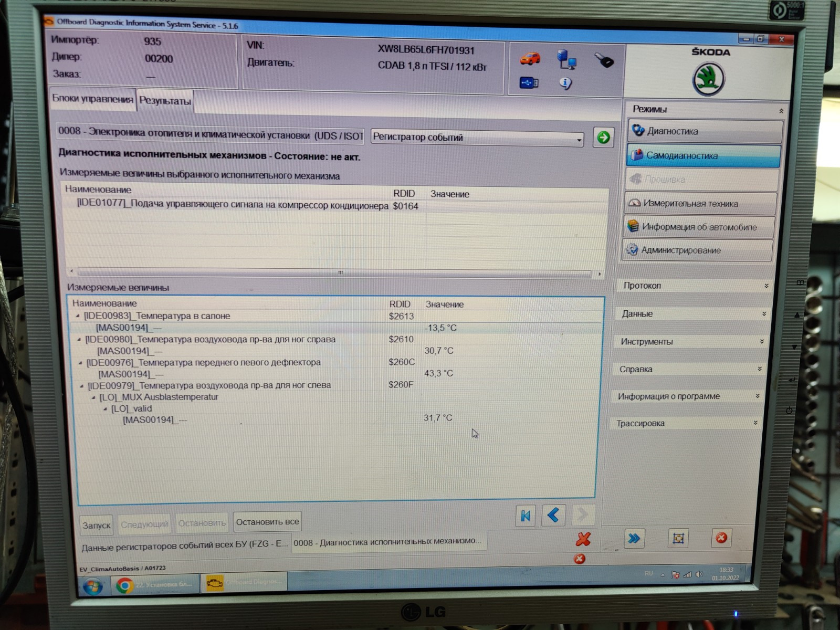840x630 pixels.
Task: Switch to the Результаты tab
Action: point(165,101)
